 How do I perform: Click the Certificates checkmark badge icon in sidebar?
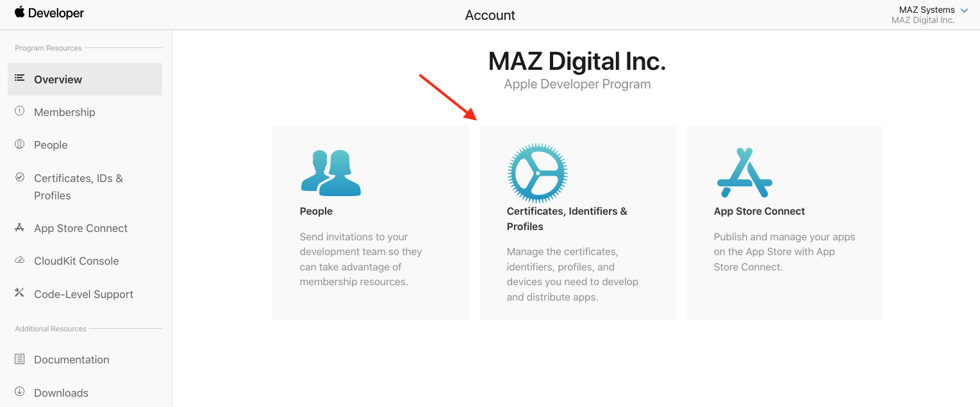20,177
